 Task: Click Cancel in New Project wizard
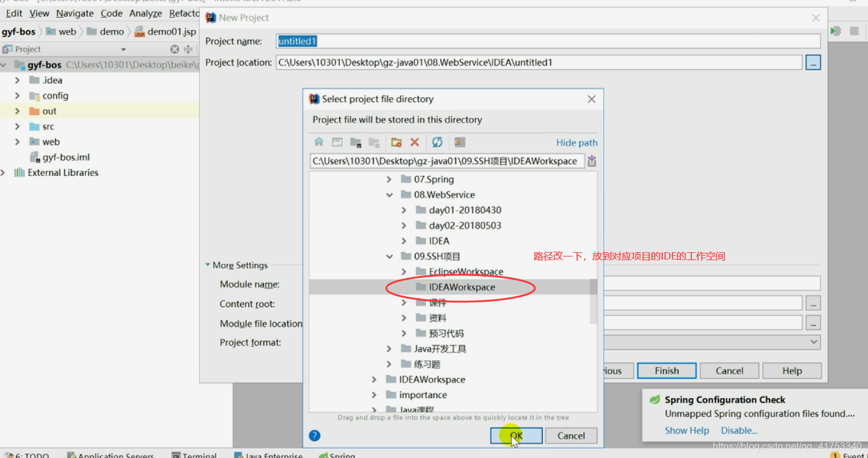pyautogui.click(x=729, y=371)
